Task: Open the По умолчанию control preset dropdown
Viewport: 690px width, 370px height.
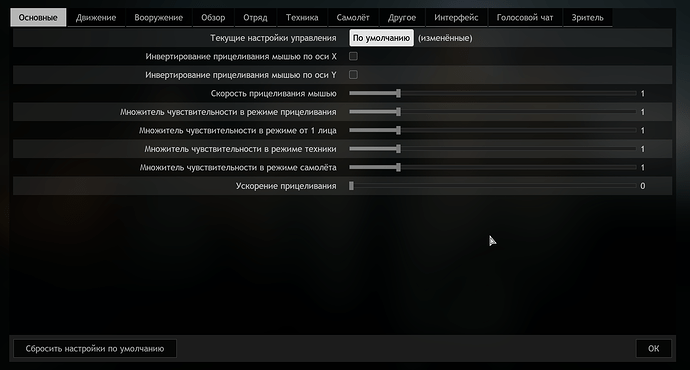Action: (382, 38)
